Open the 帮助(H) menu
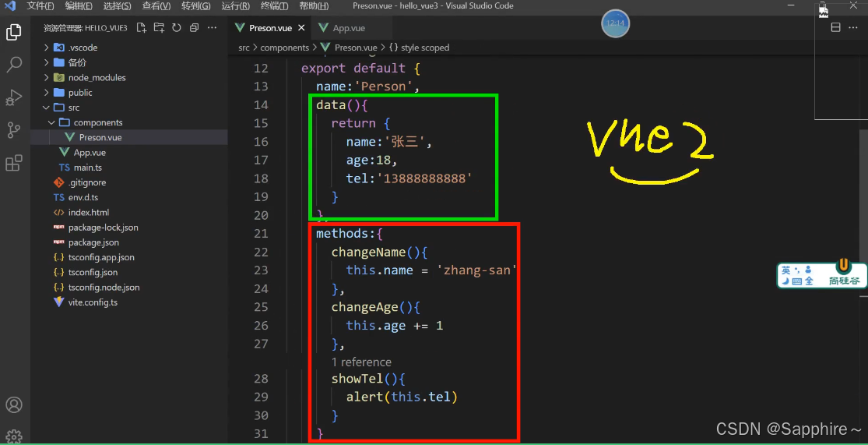This screenshot has width=868, height=445. 313,6
